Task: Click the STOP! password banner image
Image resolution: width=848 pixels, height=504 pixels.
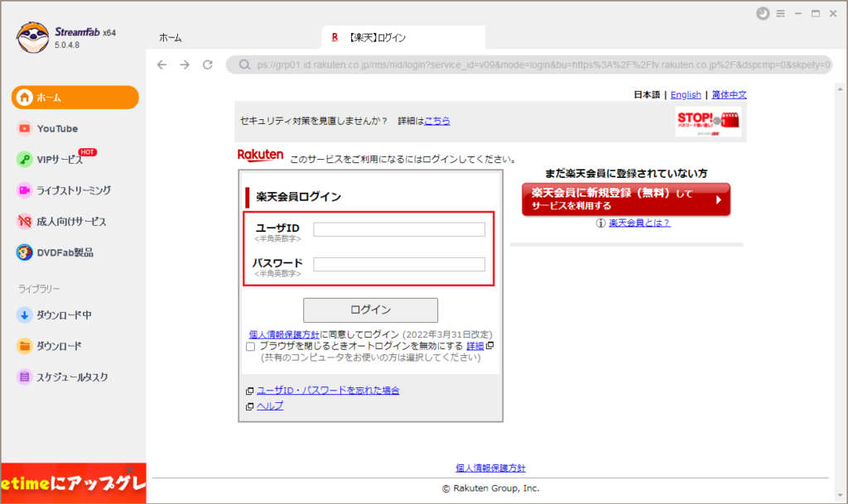Action: [708, 122]
